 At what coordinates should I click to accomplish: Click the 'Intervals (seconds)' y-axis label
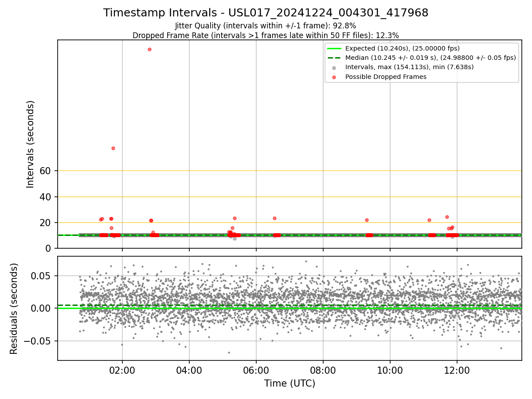click(31, 144)
